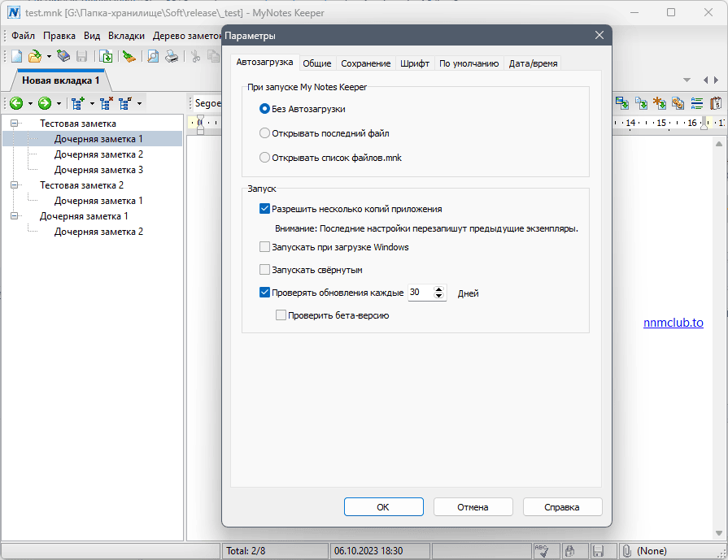Open dropdown arrow after edit-note icon

139,103
